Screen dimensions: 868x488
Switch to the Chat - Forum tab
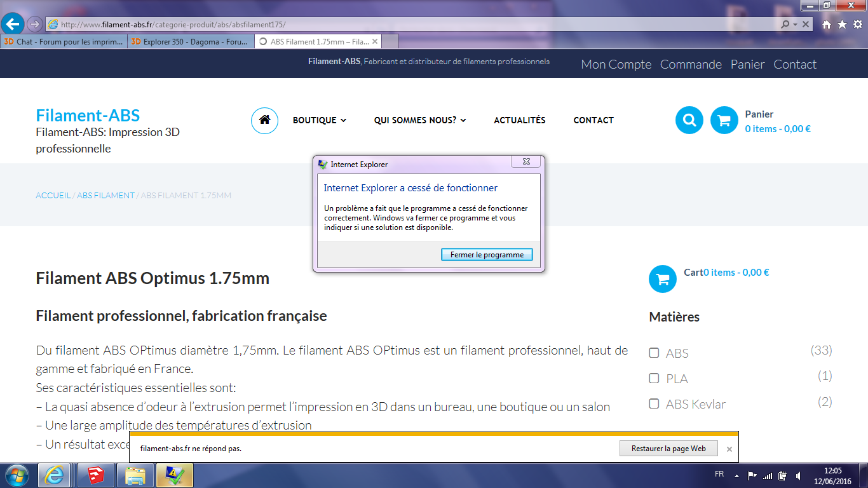coord(64,42)
